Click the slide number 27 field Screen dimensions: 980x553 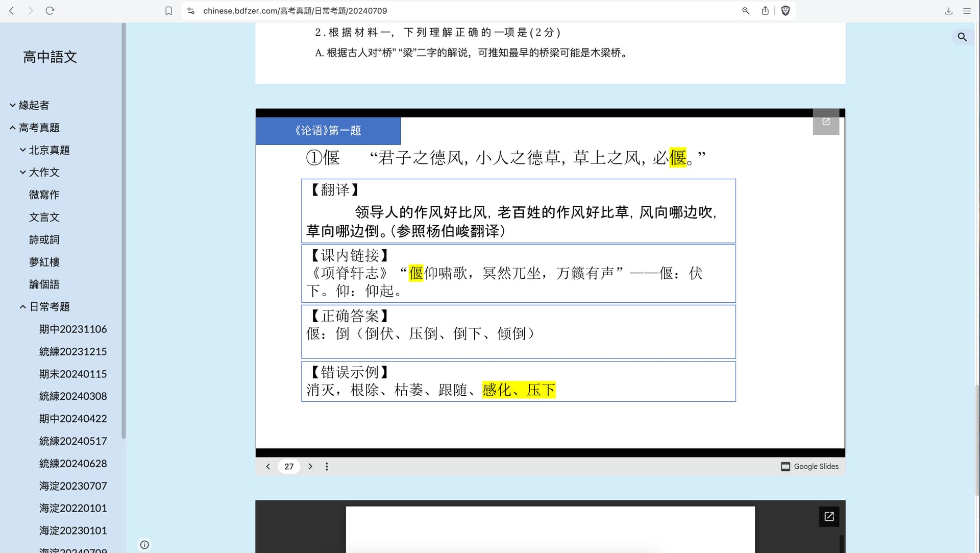click(x=289, y=466)
